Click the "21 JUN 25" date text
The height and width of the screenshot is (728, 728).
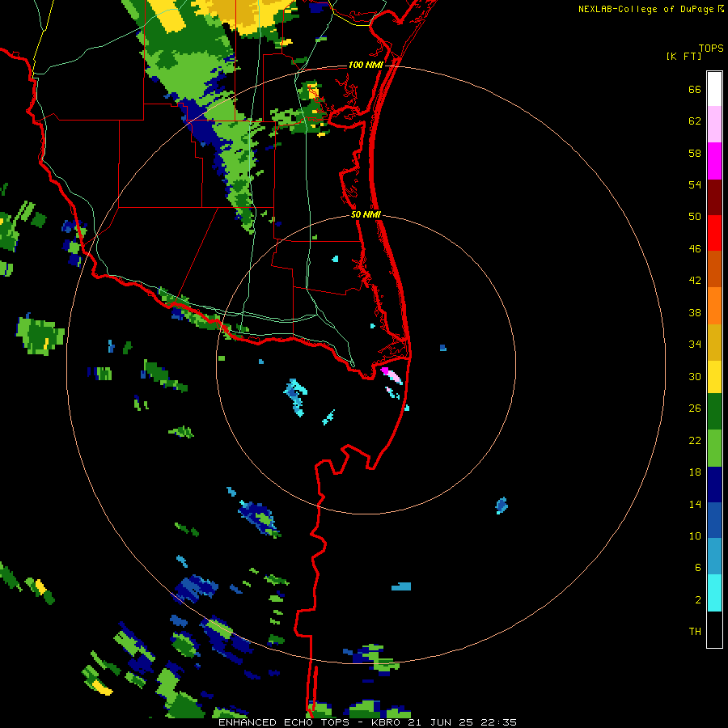(x=441, y=722)
